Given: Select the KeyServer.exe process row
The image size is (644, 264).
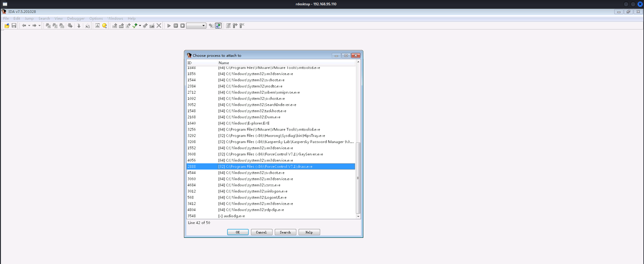Looking at the screenshot, I should [271, 154].
